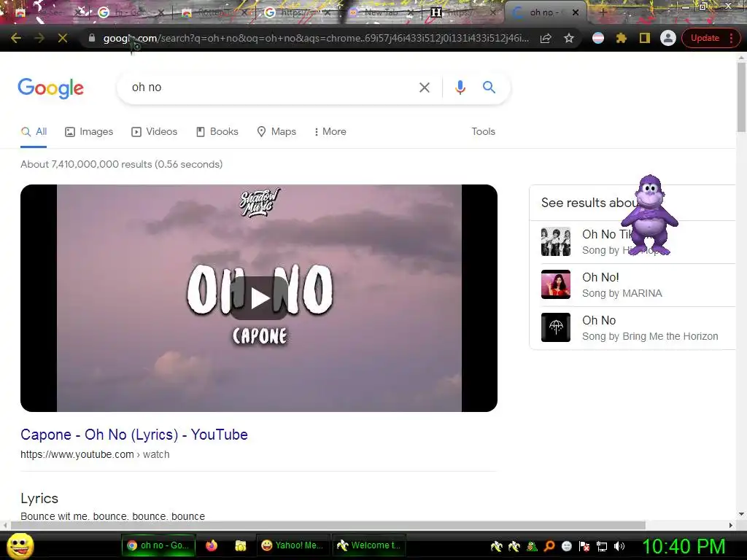Screen dimensions: 747x560
Task: Click the scroll-right arrow at bottom
Action: tap(731, 525)
